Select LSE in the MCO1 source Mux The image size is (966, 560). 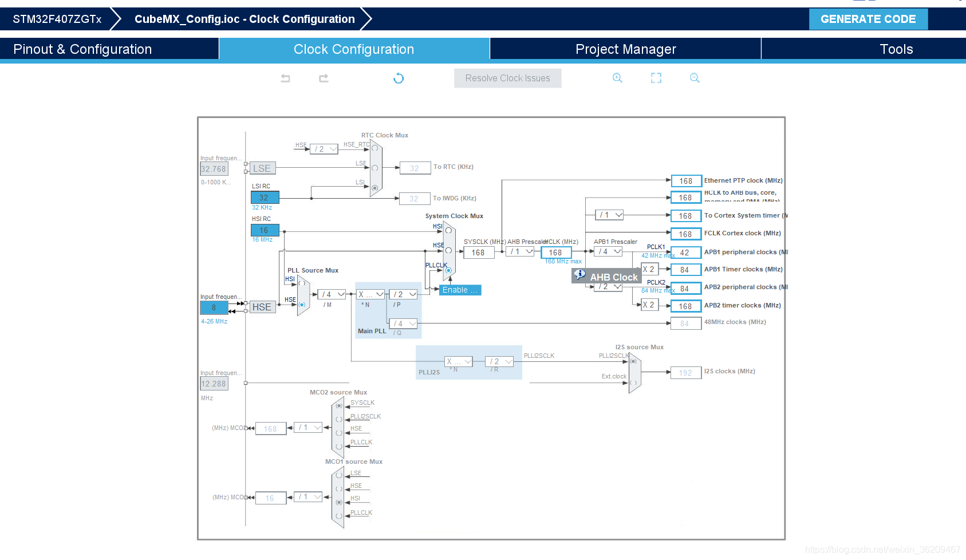339,475
